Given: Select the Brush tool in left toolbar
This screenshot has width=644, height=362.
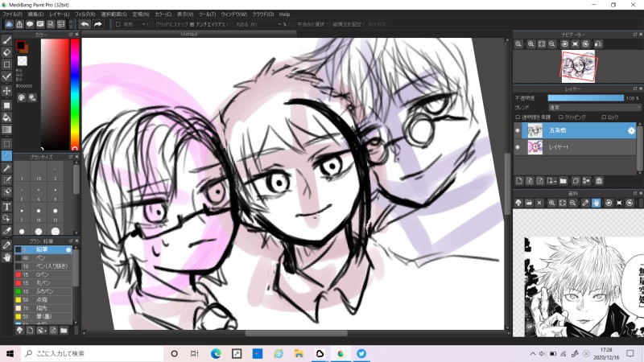Looking at the screenshot, I should click(6, 40).
